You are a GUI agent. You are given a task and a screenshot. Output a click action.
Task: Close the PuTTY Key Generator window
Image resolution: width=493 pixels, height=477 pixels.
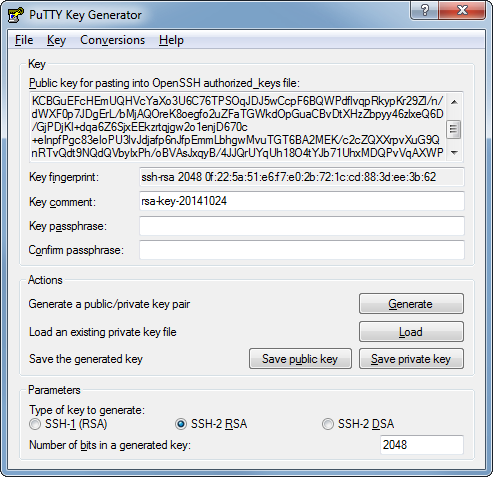pos(462,10)
